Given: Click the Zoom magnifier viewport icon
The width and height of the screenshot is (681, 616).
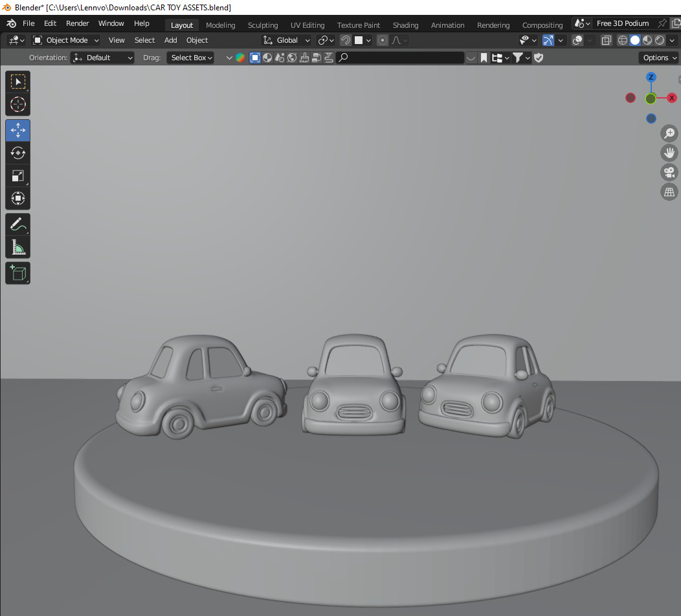Looking at the screenshot, I should (x=669, y=133).
